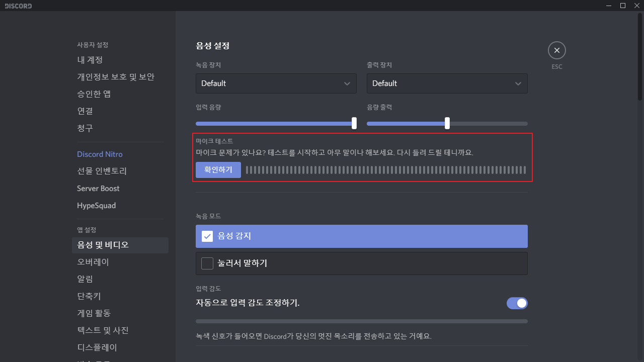The height and width of the screenshot is (362, 644).
Task: Click the 음성 설정 heading text
Action: tap(212, 46)
